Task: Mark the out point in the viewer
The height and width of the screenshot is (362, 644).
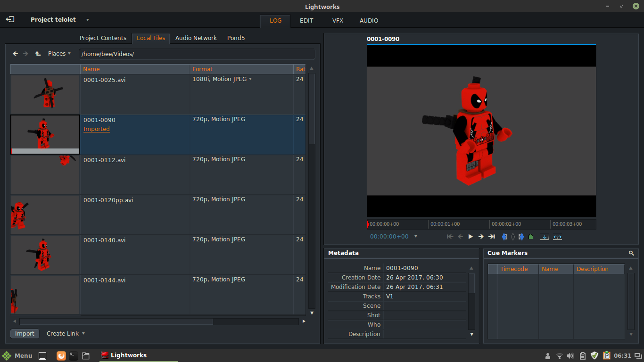Action: [x=521, y=237]
